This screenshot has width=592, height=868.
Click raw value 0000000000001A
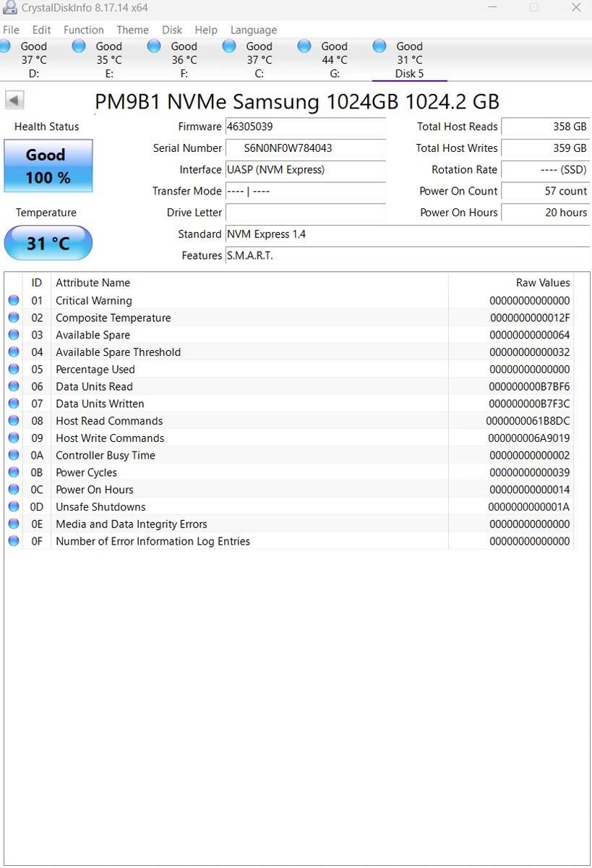click(x=529, y=507)
